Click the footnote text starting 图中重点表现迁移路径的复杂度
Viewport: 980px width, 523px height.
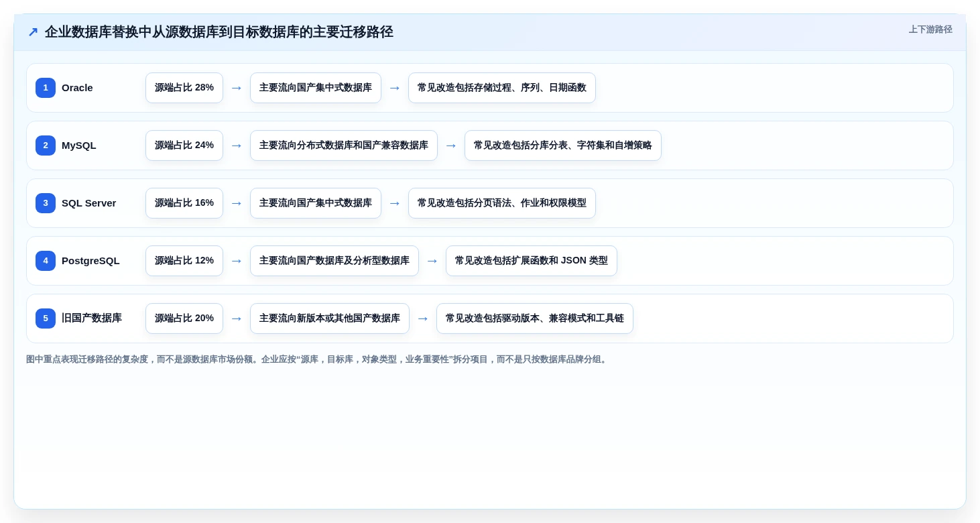[317, 359]
